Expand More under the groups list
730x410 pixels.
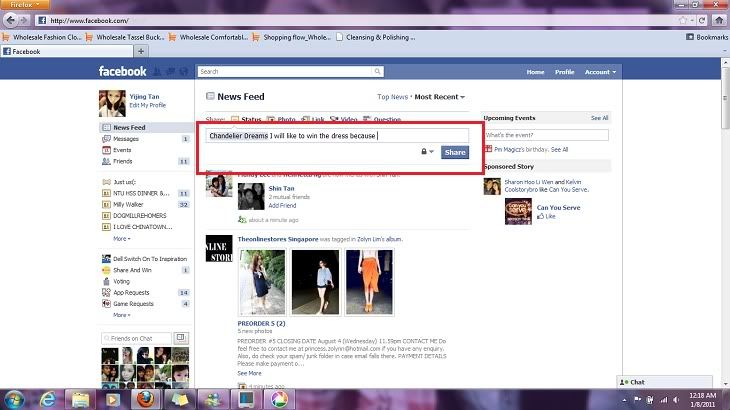122,238
